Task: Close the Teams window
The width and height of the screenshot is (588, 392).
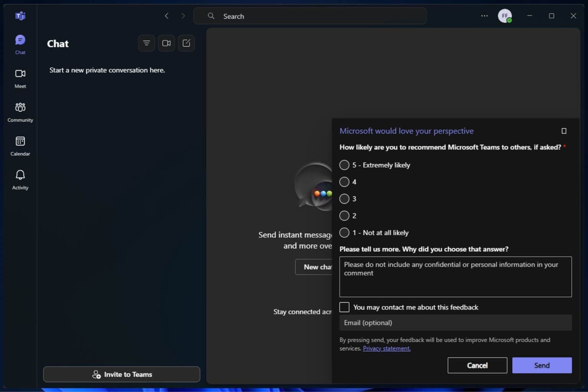Action: pyautogui.click(x=573, y=16)
